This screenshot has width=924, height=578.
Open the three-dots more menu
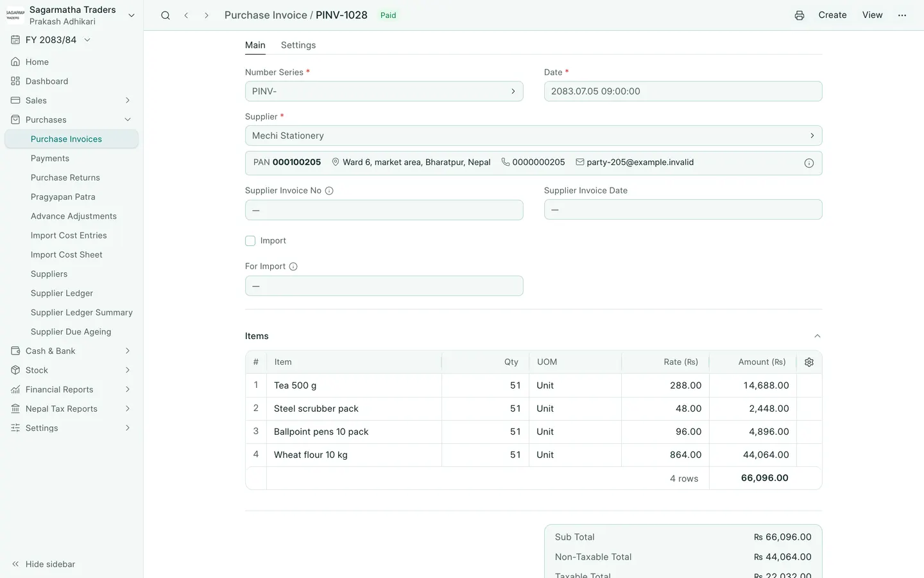tap(902, 15)
